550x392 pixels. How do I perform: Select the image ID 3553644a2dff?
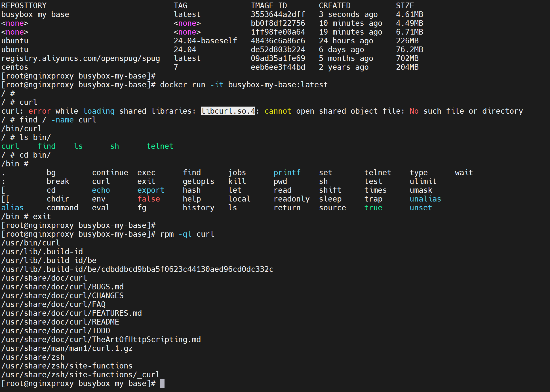(278, 14)
